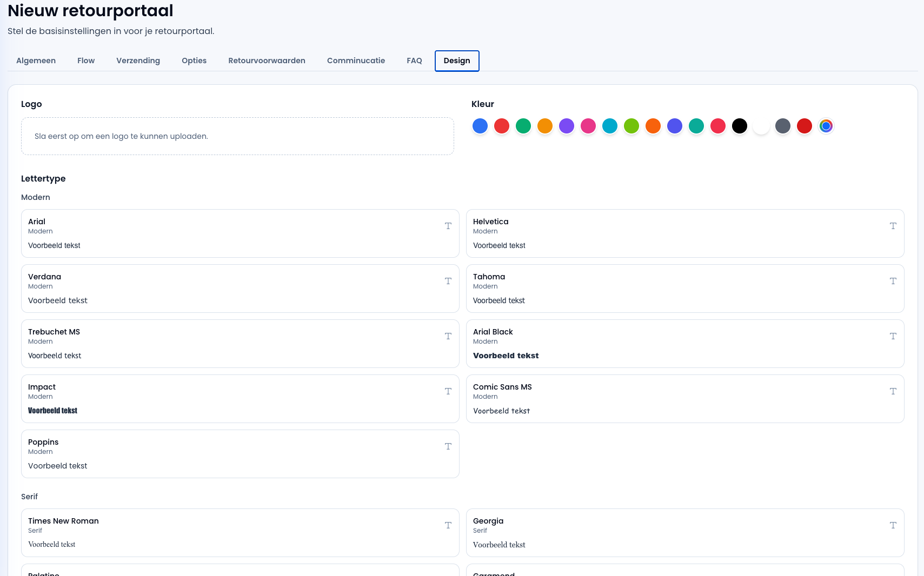Image resolution: width=924 pixels, height=576 pixels.
Task: Click the T icon in the Arial card
Action: click(x=448, y=226)
